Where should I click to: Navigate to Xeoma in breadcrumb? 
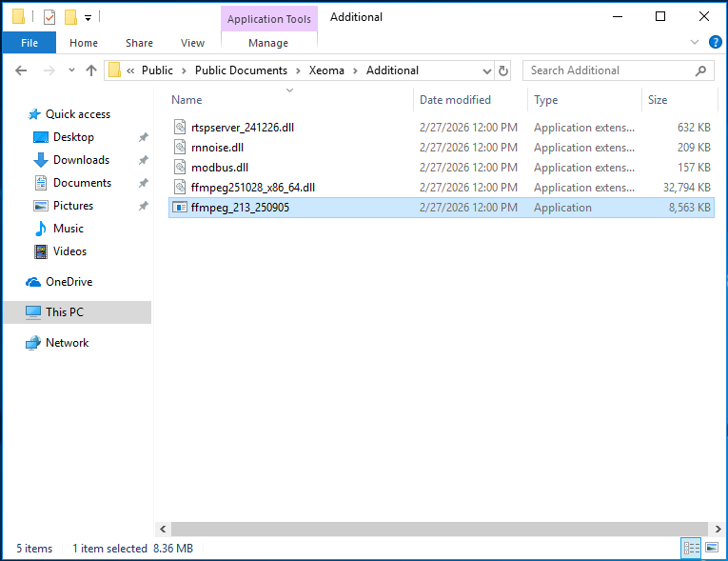coord(326,70)
